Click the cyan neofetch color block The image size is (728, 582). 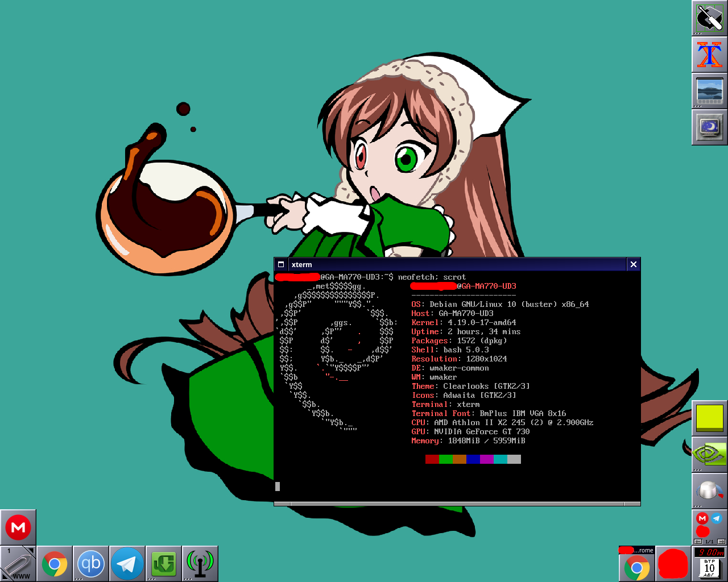[x=500, y=459]
